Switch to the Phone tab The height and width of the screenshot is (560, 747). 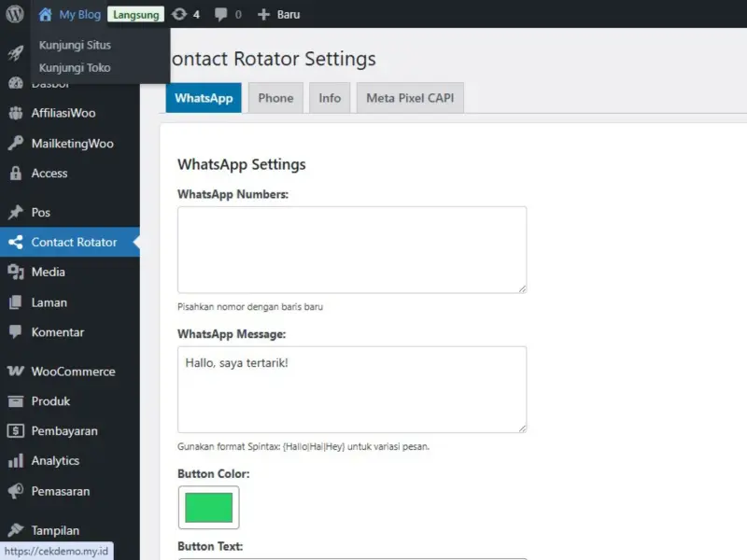(x=275, y=98)
